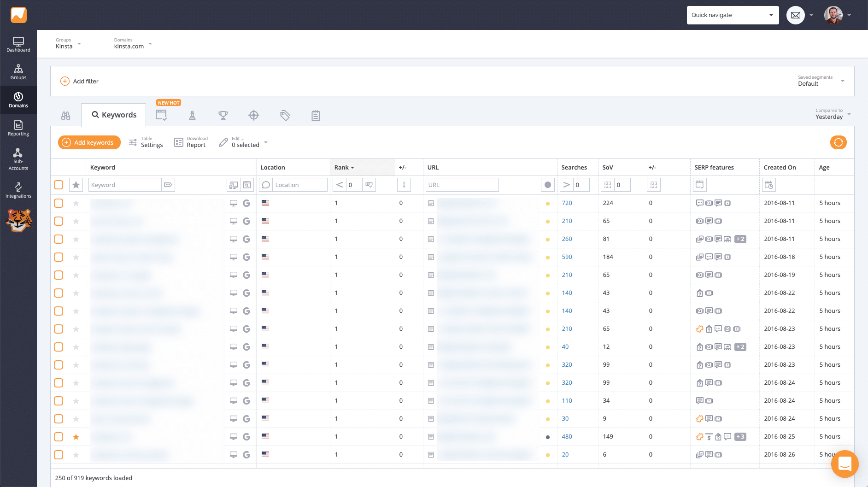This screenshot has width=868, height=487.
Task: Switch to the Dashboard via sidebar icon
Action: click(18, 44)
